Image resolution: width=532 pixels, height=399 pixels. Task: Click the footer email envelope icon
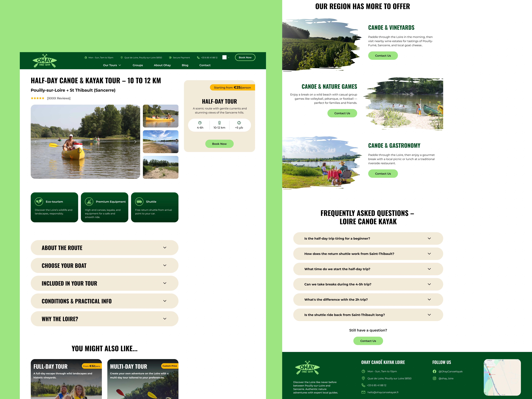coord(363,392)
